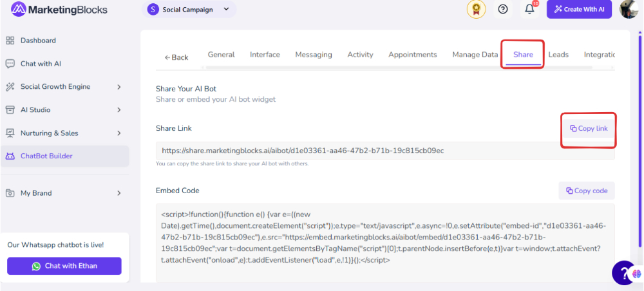
Task: Click inside the embed code text box
Action: [385, 243]
